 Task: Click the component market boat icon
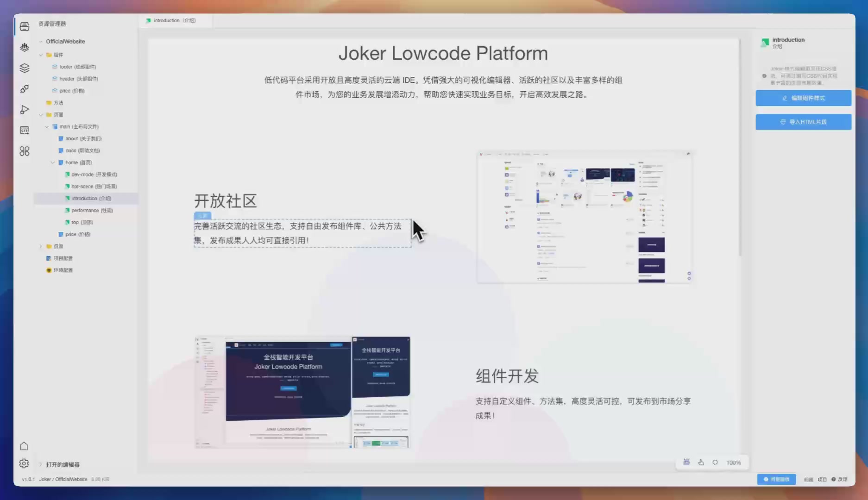pos(25,47)
